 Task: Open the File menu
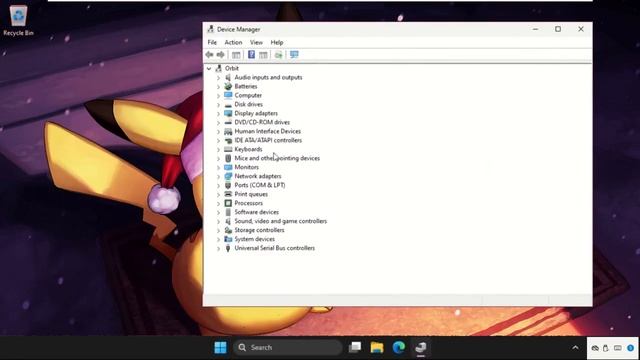click(x=212, y=42)
